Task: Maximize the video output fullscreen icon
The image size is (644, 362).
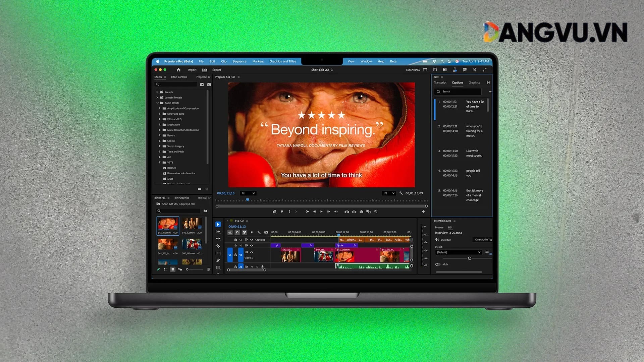Action: (x=484, y=70)
